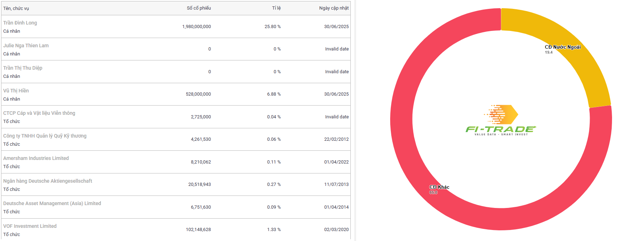Select the Julie Nga Thien Lam name
644x241 pixels.
click(26, 45)
